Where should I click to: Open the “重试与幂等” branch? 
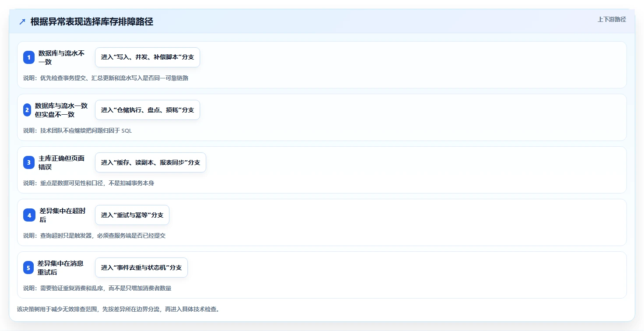click(x=132, y=215)
